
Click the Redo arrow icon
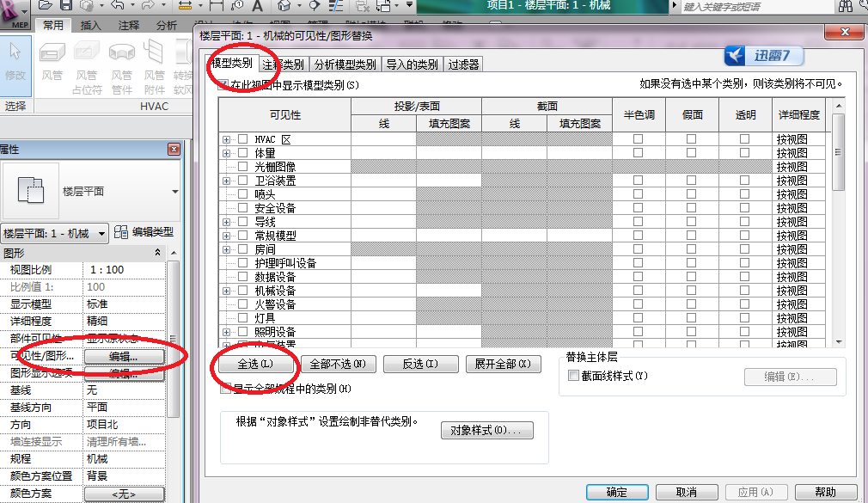[x=148, y=5]
